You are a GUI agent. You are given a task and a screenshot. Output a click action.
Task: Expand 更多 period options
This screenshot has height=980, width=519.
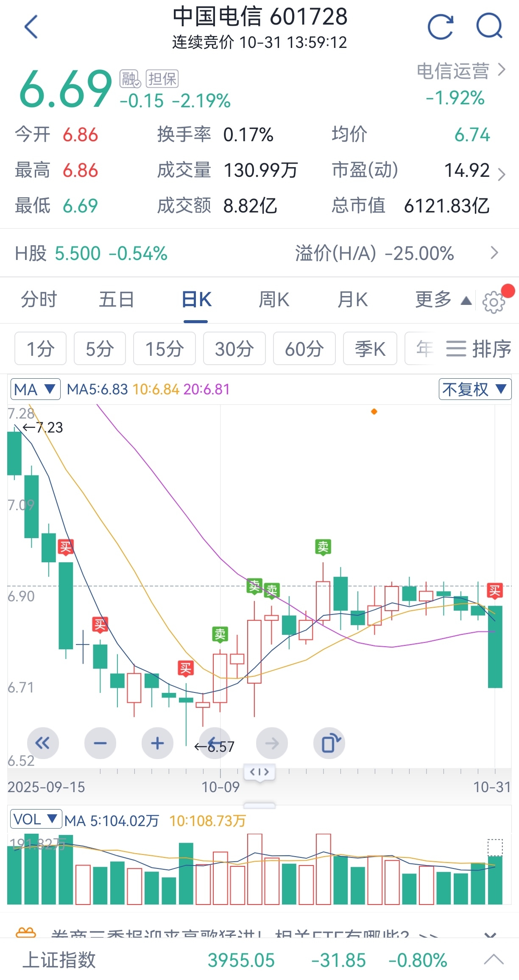click(443, 300)
